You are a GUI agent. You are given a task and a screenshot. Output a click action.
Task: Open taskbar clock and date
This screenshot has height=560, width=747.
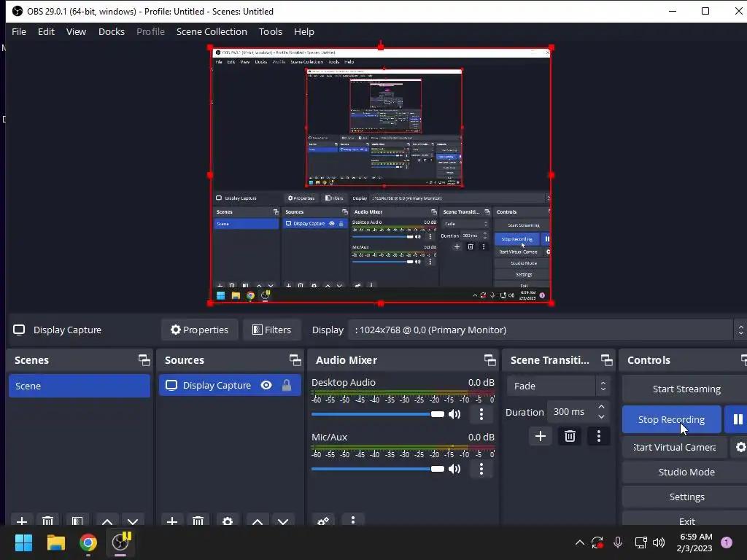pyautogui.click(x=694, y=542)
